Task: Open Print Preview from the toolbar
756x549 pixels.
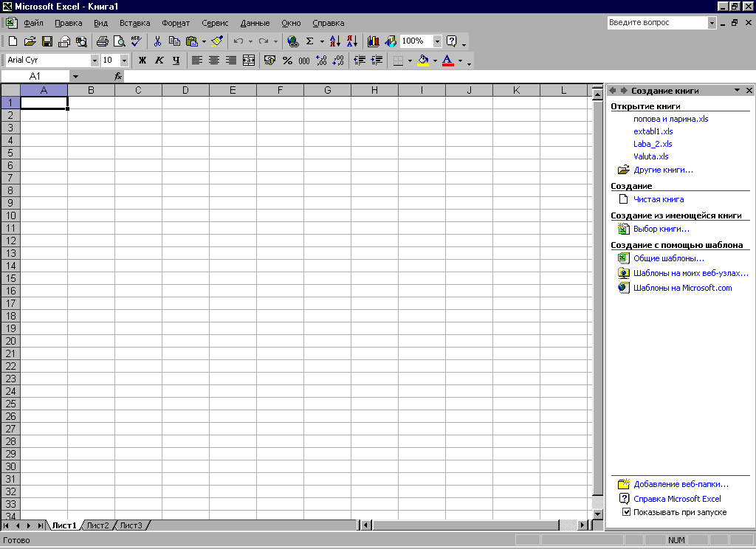Action: (119, 41)
